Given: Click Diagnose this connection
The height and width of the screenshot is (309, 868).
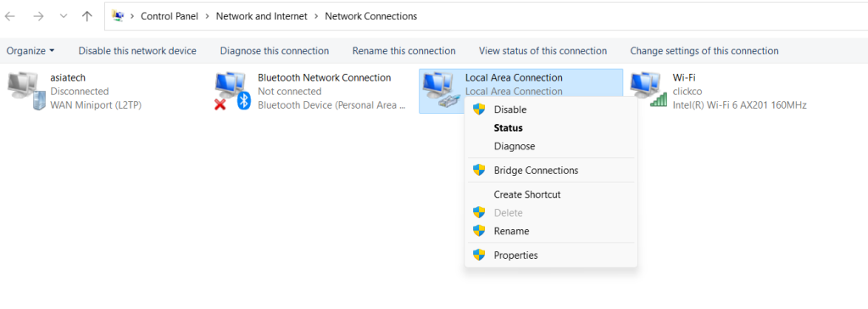Looking at the screenshot, I should coord(275,50).
